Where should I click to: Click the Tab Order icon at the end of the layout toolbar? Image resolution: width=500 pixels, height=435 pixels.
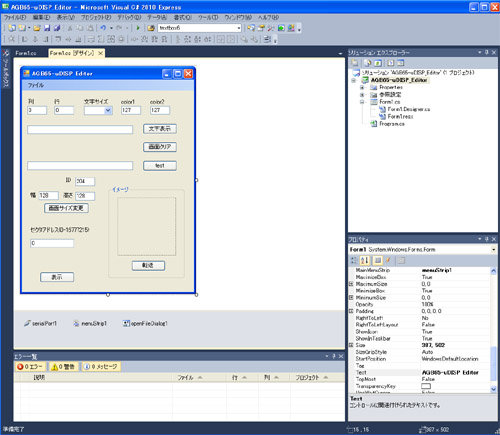point(267,39)
